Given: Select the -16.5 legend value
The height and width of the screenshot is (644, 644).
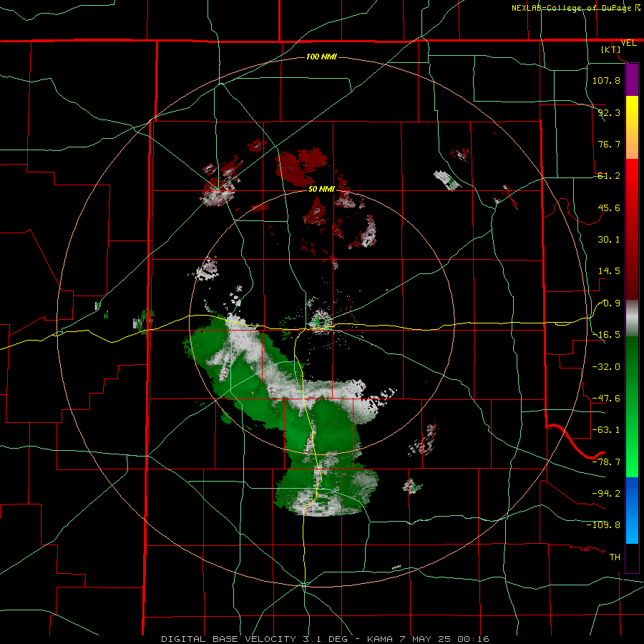Looking at the screenshot, I should (606, 335).
